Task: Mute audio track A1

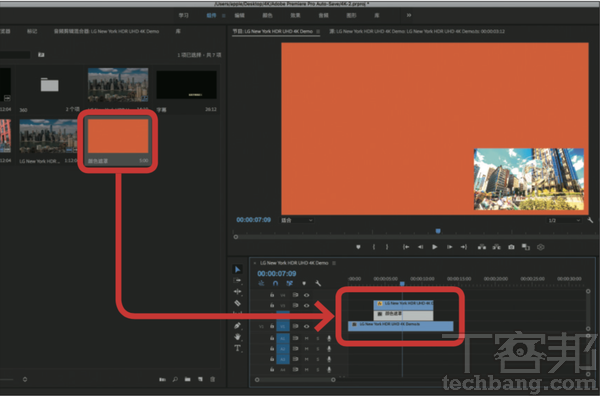Action: 307,338
